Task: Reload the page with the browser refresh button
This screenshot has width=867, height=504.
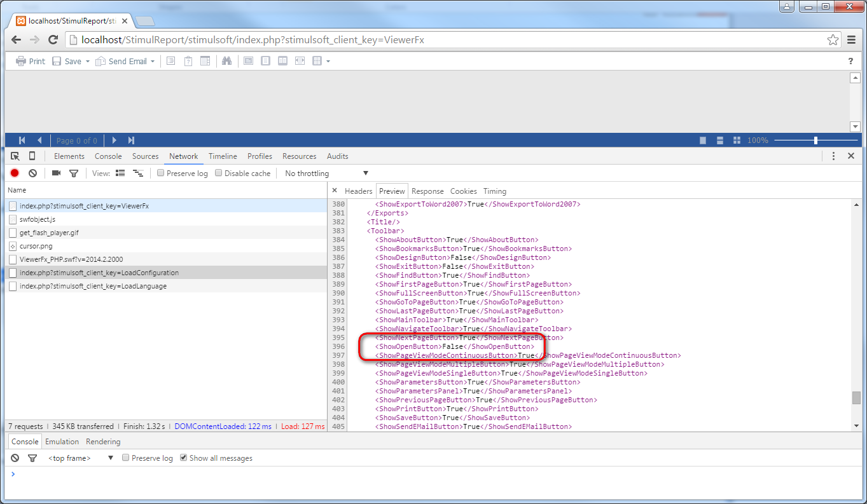Action: [53, 40]
